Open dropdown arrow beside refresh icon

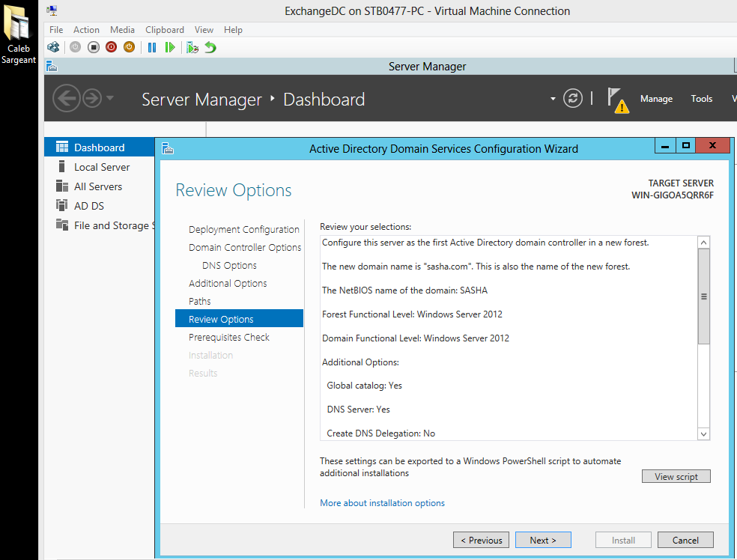coord(553,99)
